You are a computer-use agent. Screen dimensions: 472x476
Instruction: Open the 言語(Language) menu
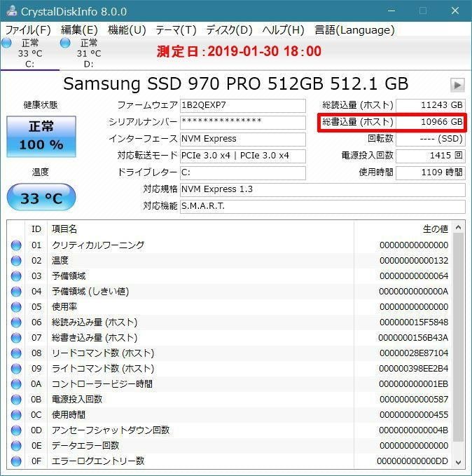click(x=354, y=30)
